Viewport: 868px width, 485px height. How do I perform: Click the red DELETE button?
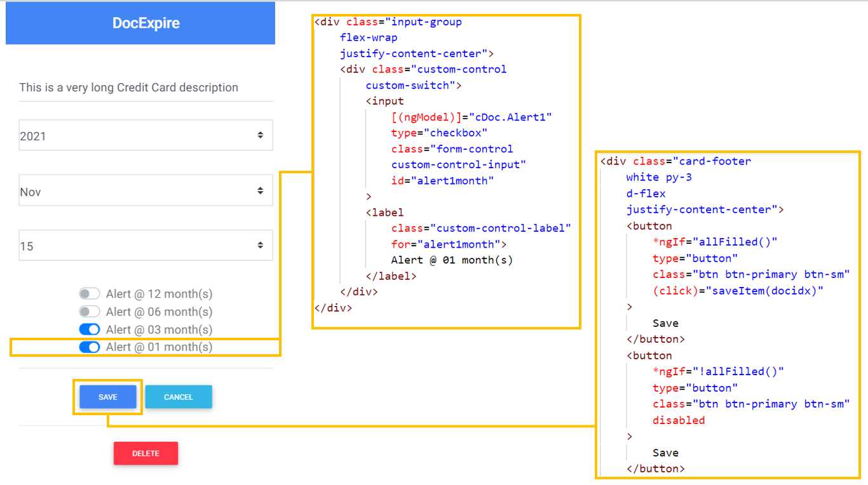[146, 453]
